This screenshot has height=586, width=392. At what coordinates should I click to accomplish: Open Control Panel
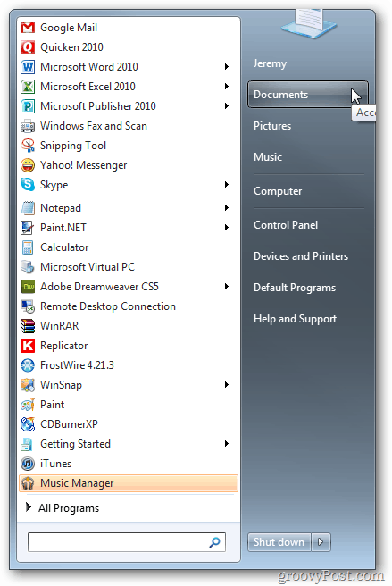click(286, 225)
